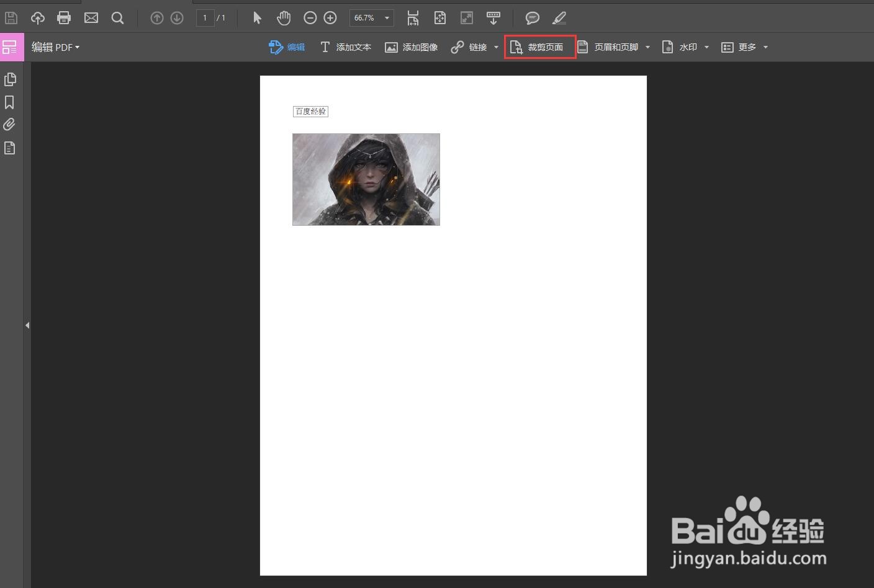Open the bookmarks panel icon
874x588 pixels.
point(10,102)
